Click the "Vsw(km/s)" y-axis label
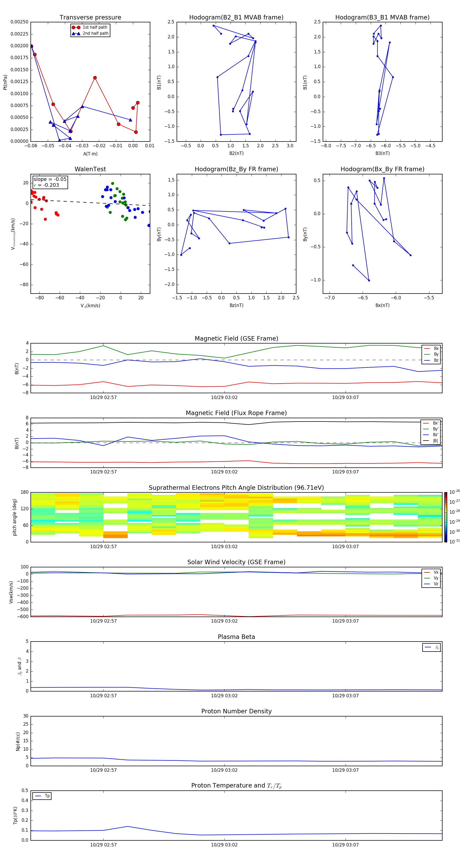 click(11, 592)
